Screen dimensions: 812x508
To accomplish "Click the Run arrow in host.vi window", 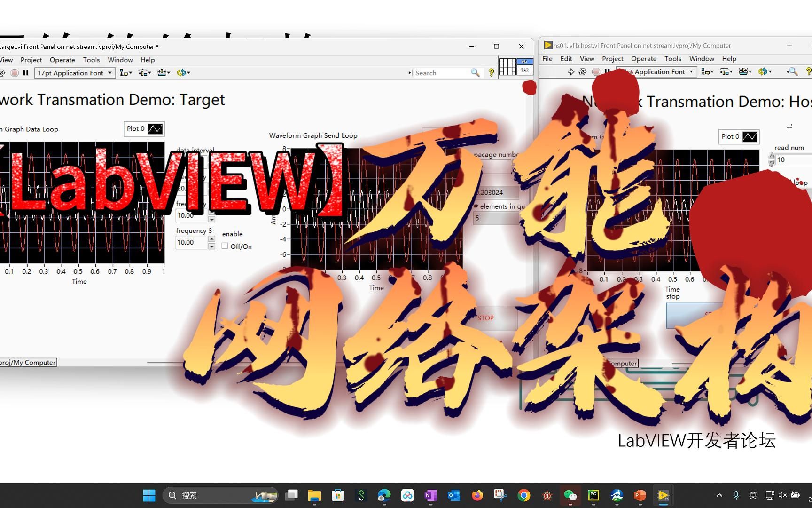I will 571,72.
